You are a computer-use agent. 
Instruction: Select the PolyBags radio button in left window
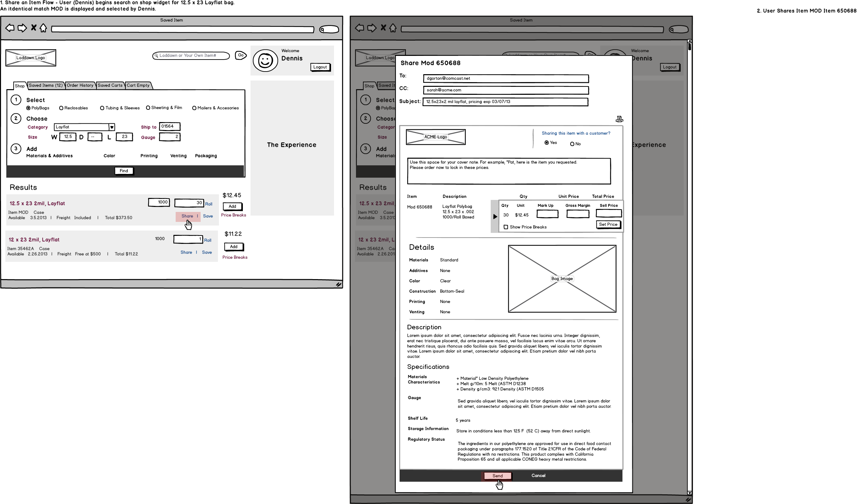(x=29, y=108)
